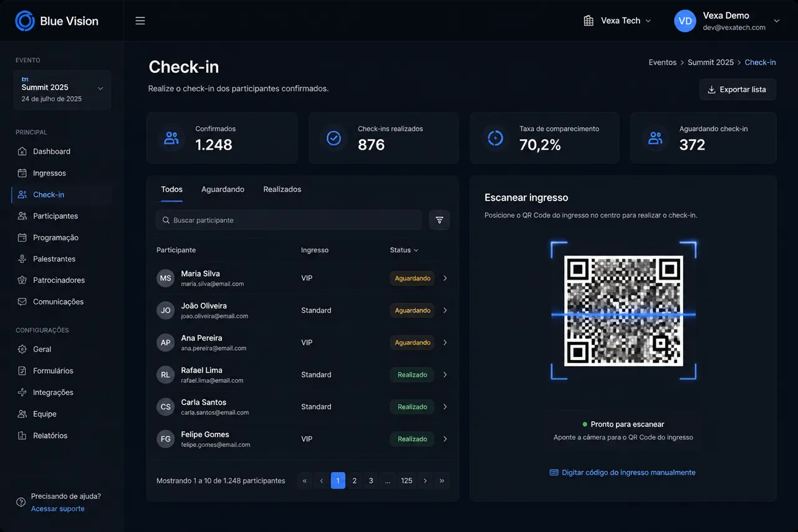Sort by the Status column header
This screenshot has width=798, height=532.
404,250
